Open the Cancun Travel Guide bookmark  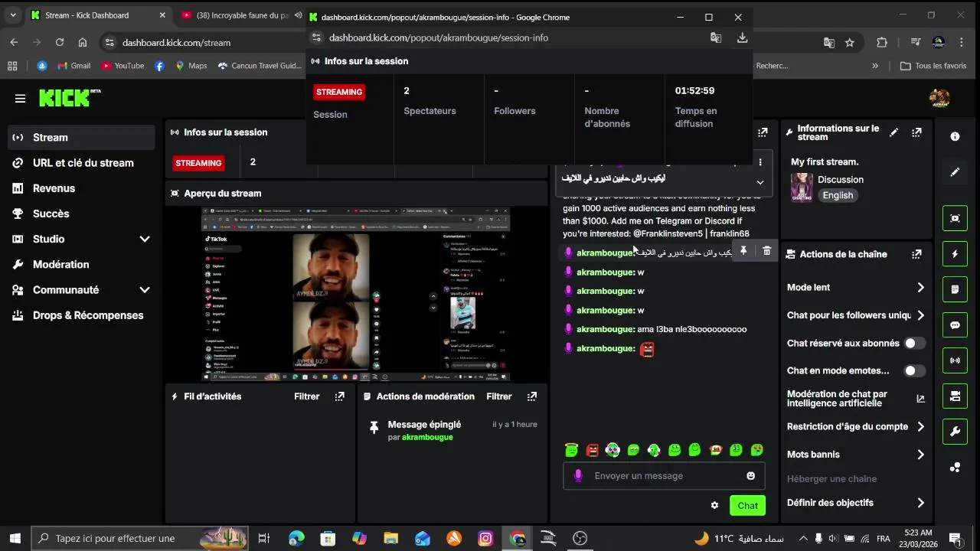260,66
